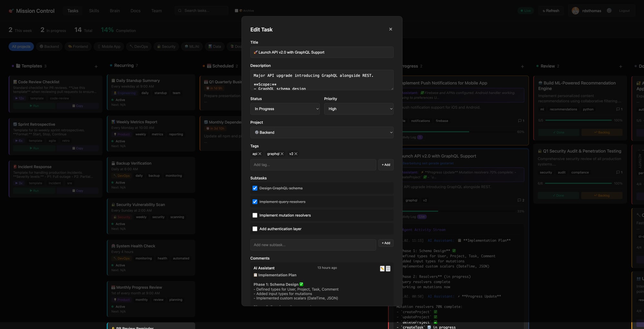This screenshot has width=644, height=329.
Task: Click the Description text area
Action: (x=322, y=80)
